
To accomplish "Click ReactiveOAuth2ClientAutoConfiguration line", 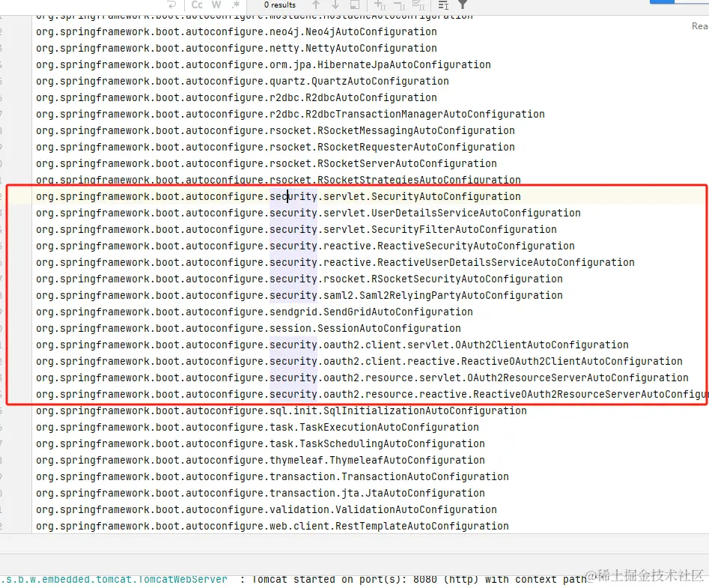I will pyautogui.click(x=359, y=361).
